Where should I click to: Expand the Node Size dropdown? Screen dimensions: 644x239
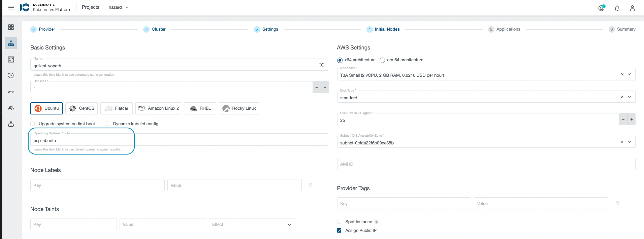629,74
